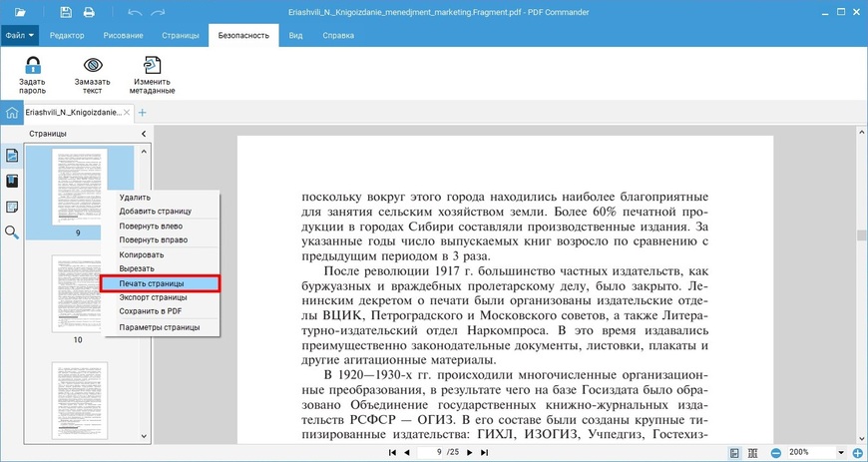This screenshot has height=462, width=868.
Task: Open the Файл dropdown menu
Action: [20, 35]
